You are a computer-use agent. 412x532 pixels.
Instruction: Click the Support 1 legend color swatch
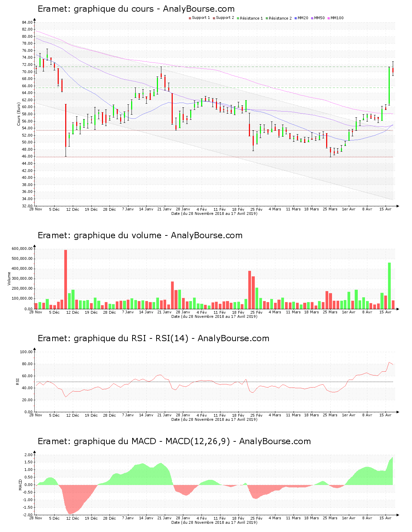190,18
